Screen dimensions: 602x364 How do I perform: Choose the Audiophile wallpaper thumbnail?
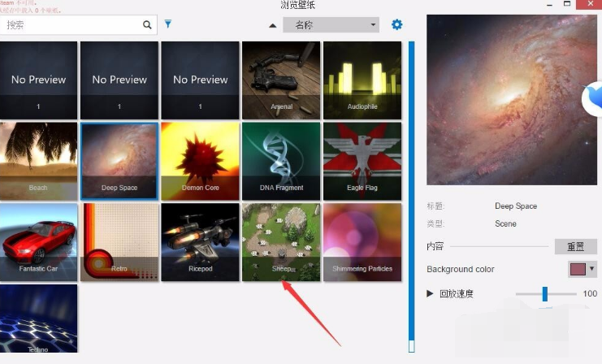click(362, 80)
